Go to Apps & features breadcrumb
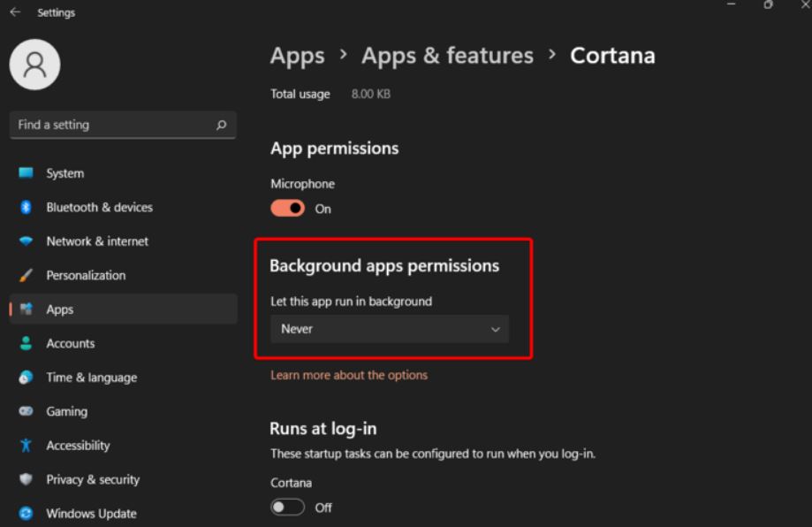Viewport: 812px width, 527px height. click(447, 56)
